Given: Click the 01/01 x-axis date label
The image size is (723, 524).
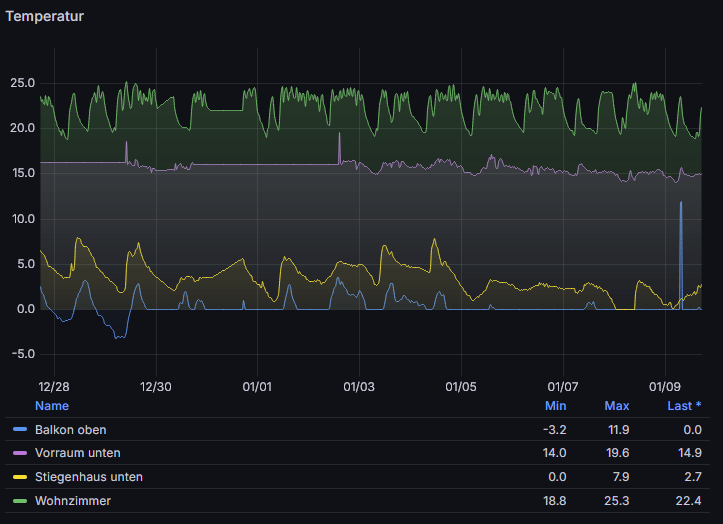Looking at the screenshot, I should 257,387.
